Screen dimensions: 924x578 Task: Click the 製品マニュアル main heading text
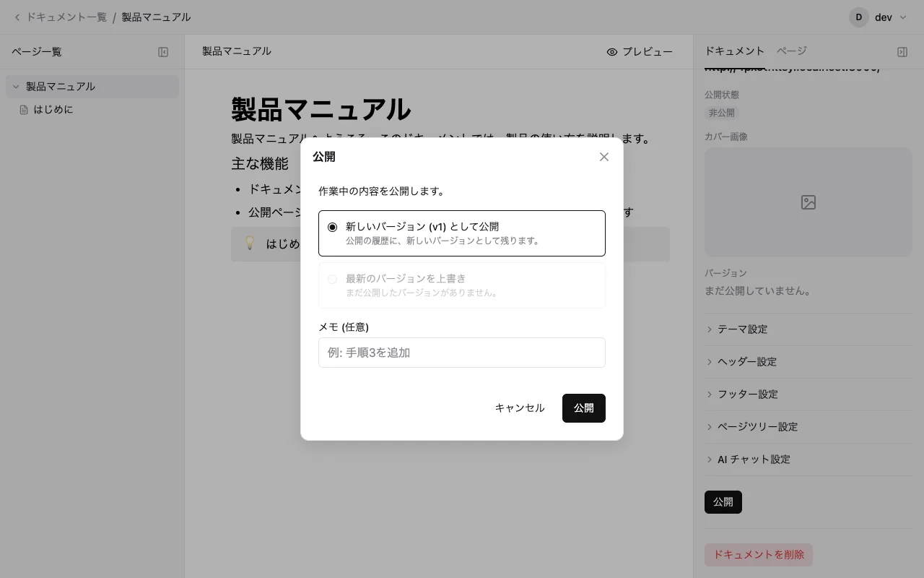[x=321, y=110]
